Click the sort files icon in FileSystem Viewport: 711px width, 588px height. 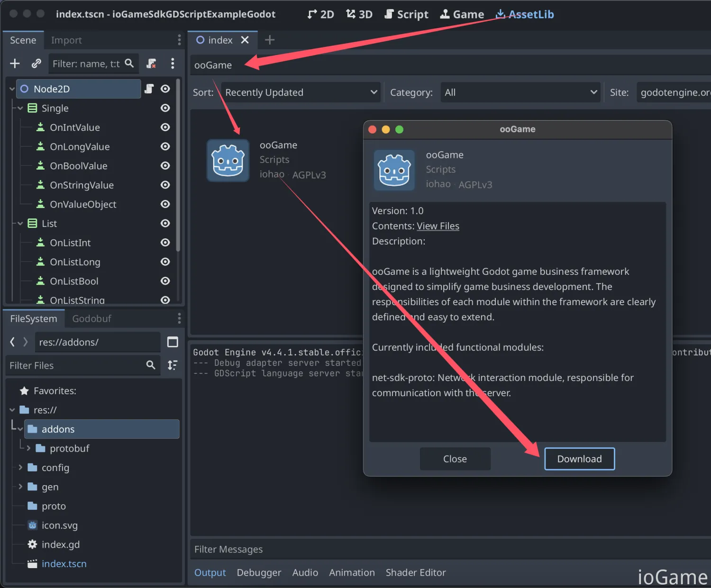(x=173, y=365)
